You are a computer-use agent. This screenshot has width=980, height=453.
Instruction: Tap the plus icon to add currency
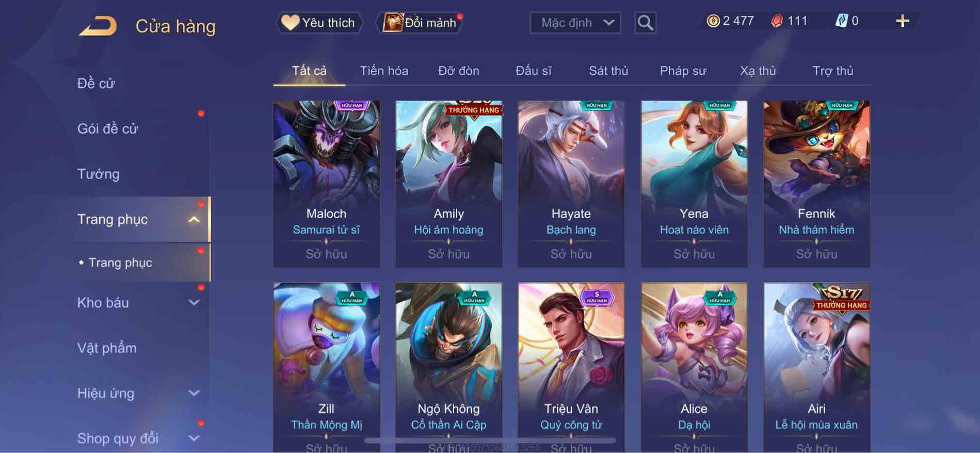pos(902,21)
